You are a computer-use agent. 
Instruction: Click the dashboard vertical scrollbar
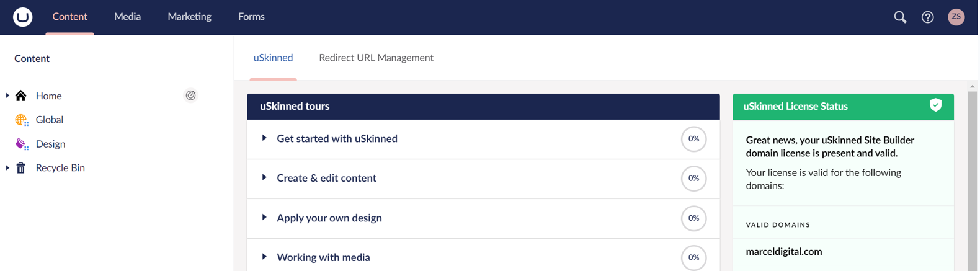pyautogui.click(x=972, y=180)
